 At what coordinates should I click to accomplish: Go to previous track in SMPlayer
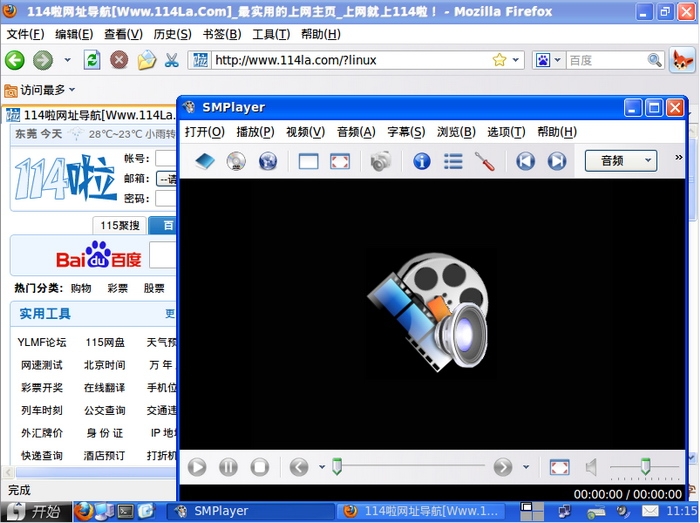(525, 161)
